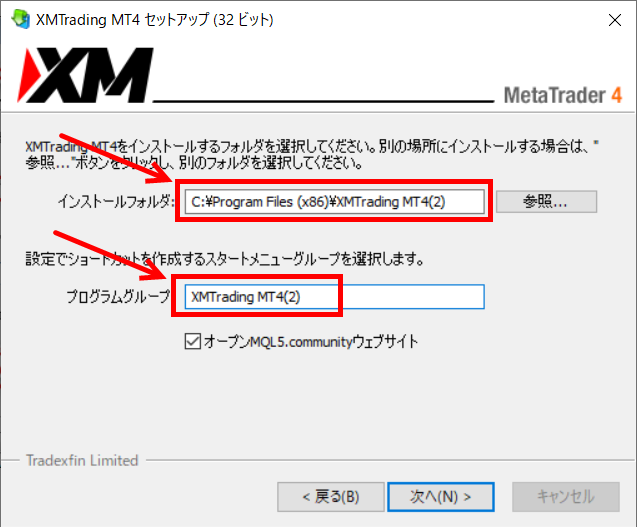Focus the プログラムグループ text field
The width and height of the screenshot is (637, 527).
coord(334,297)
